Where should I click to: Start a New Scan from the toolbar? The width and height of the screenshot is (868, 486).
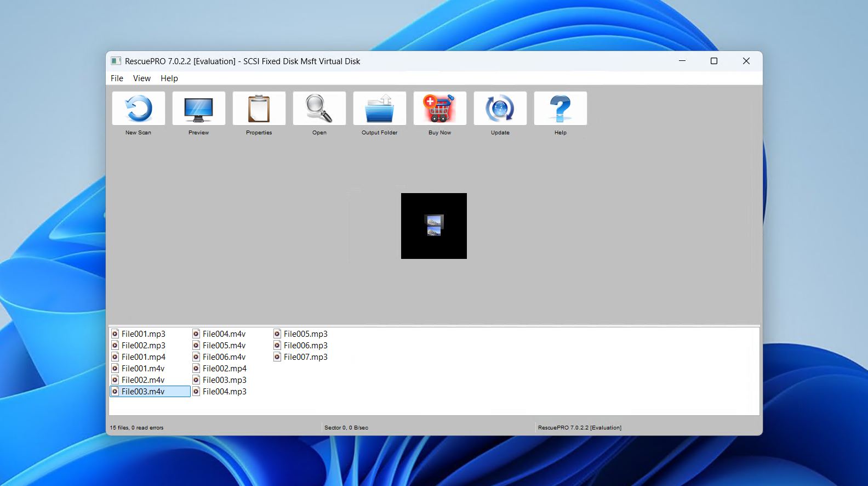[138, 109]
